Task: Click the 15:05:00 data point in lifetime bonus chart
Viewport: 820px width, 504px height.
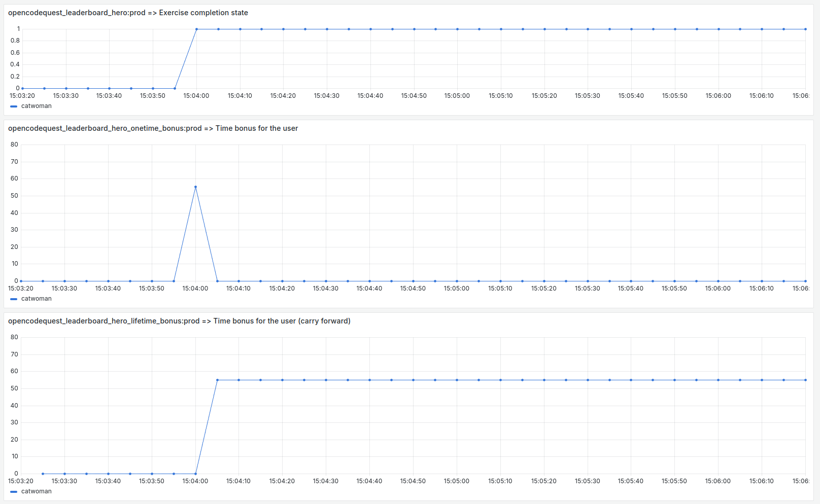Action: (457, 380)
